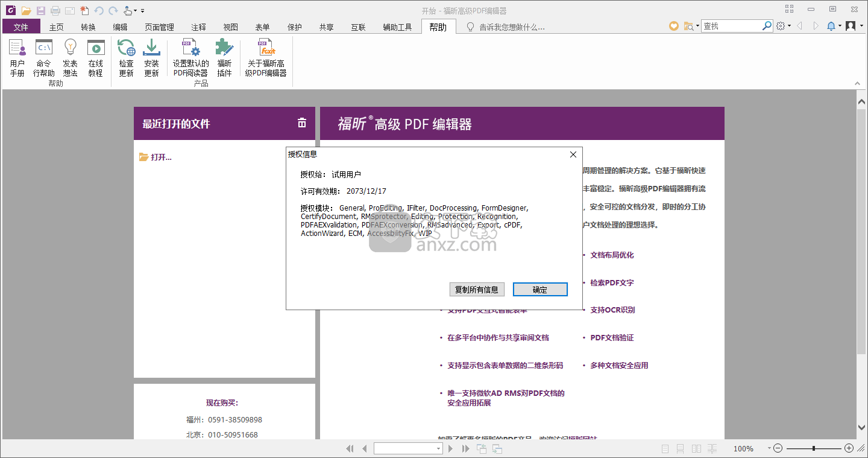868x458 pixels.
Task: Click the Print icon in quick access toolbar
Action: point(55,11)
